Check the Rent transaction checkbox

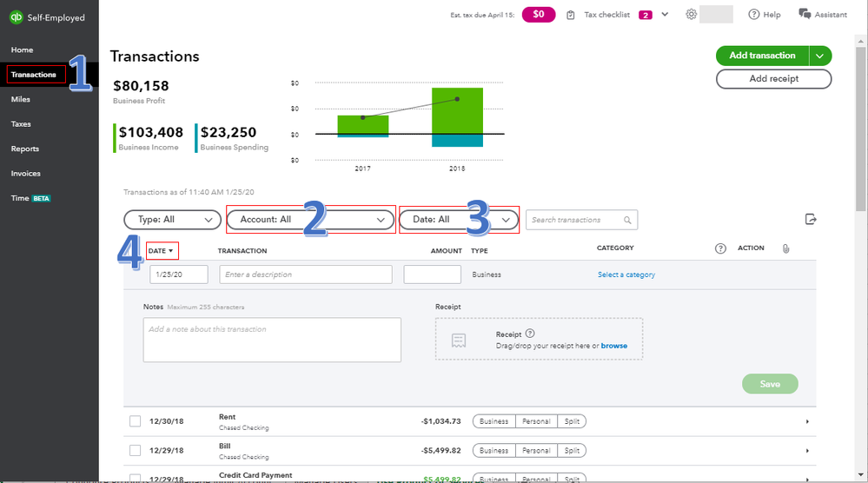[x=135, y=422]
